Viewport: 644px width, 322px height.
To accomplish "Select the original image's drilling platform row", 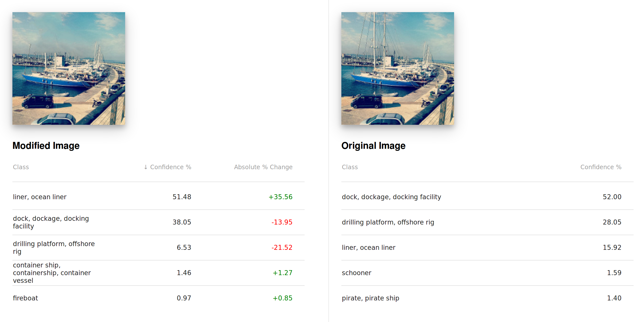I will point(388,222).
